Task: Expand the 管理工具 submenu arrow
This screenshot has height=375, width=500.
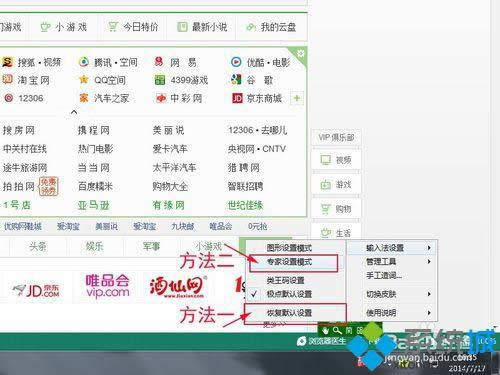Action: 429,262
